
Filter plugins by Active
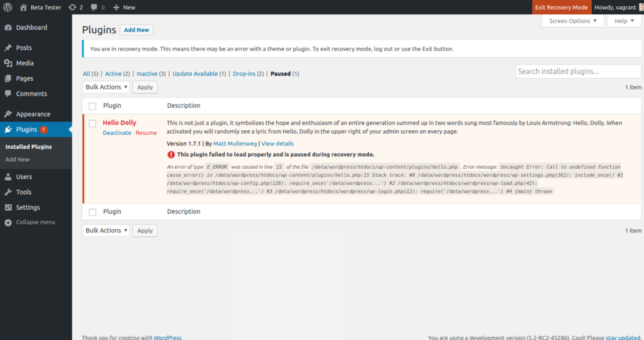[x=113, y=74]
